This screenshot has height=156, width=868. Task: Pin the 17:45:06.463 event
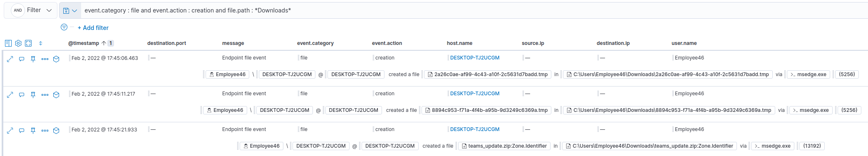click(33, 59)
